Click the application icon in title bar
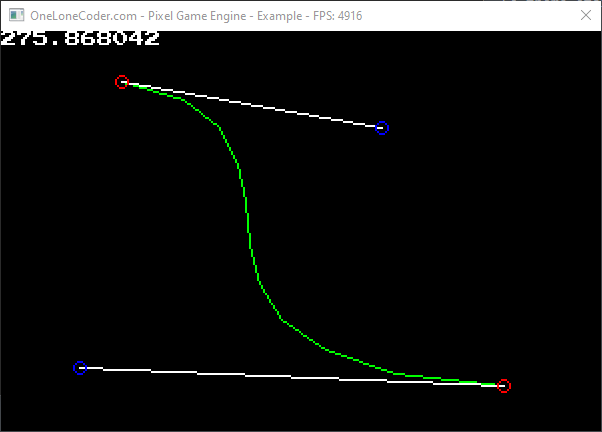 coord(16,16)
